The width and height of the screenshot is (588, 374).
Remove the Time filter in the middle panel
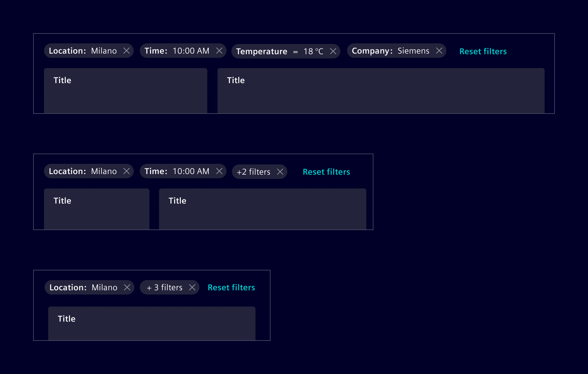[220, 171]
